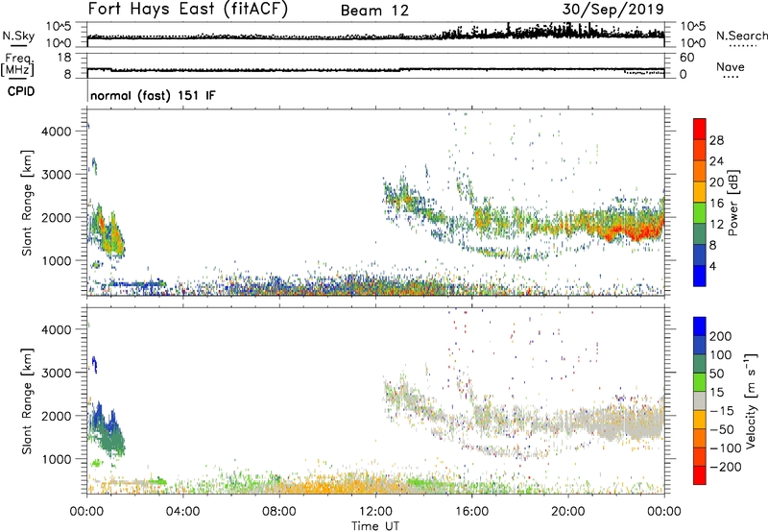Click the '2000' tick label in the velocity panel
The height and width of the screenshot is (532, 768).
tap(56, 416)
